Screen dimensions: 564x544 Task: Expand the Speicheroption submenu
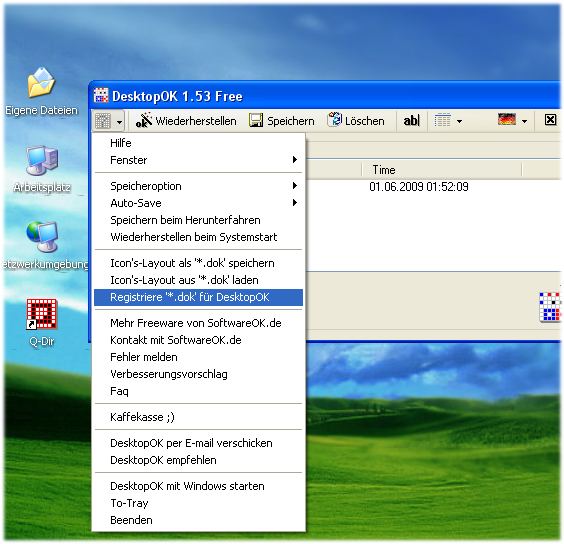pos(198,186)
